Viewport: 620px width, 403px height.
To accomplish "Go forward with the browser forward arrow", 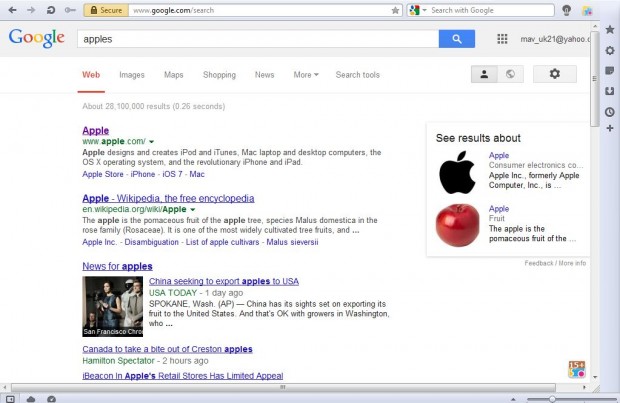I will [31, 10].
